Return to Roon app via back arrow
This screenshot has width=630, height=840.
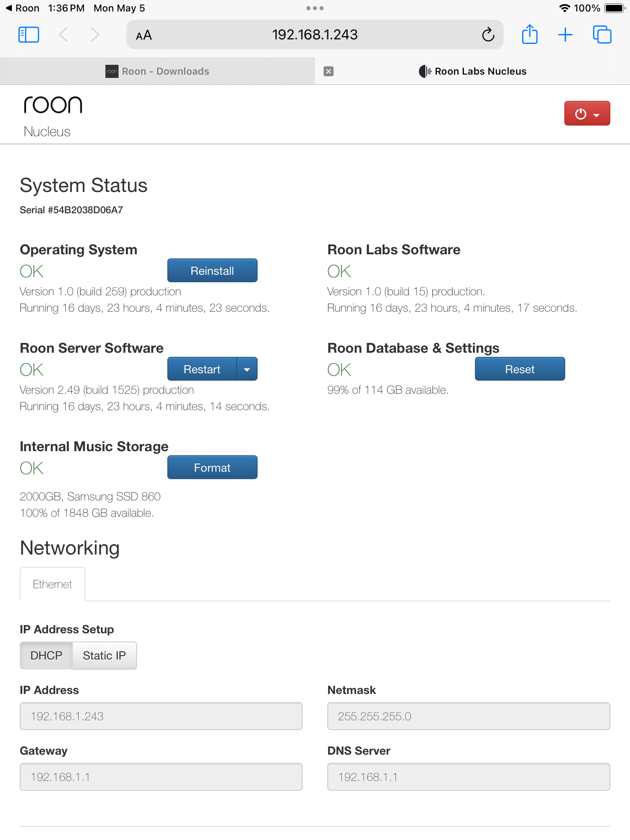tap(22, 8)
